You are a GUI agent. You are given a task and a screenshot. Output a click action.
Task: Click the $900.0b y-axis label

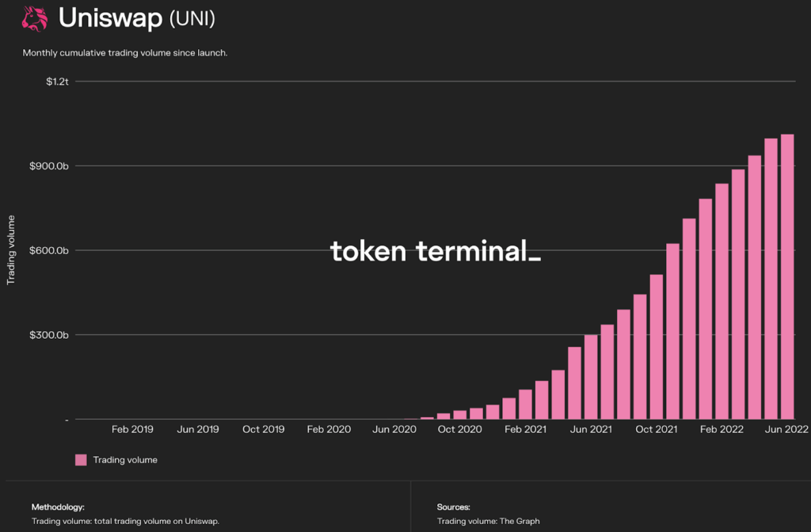(51, 166)
